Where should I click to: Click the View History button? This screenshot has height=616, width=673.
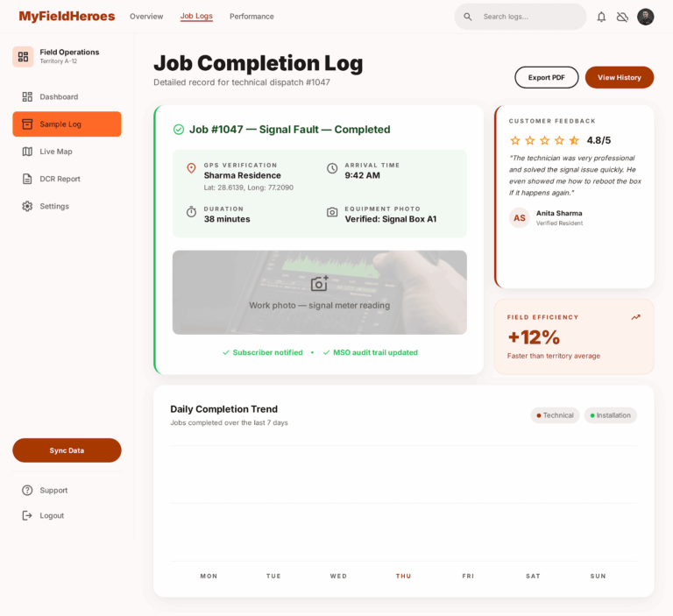620,77
